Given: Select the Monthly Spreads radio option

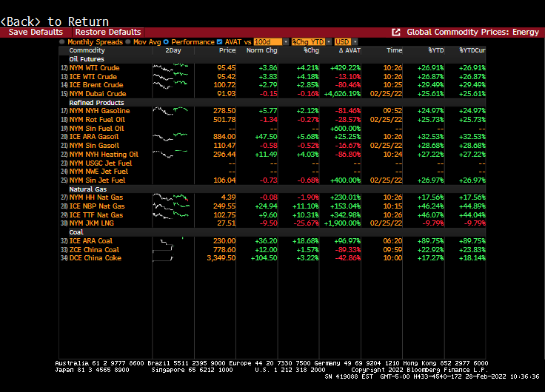Looking at the screenshot, I should (x=62, y=42).
